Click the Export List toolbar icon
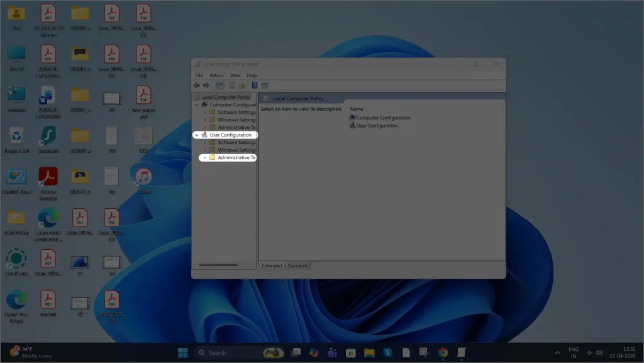The width and height of the screenshot is (644, 363). [241, 86]
